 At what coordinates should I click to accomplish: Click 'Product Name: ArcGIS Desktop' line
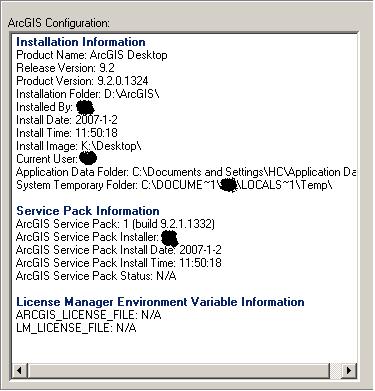(x=92, y=55)
